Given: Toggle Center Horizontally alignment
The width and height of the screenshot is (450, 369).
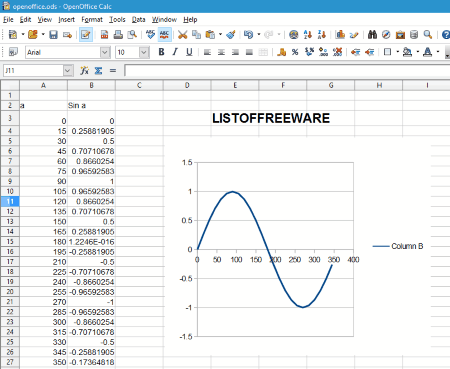Looking at the screenshot, I should point(221,52).
